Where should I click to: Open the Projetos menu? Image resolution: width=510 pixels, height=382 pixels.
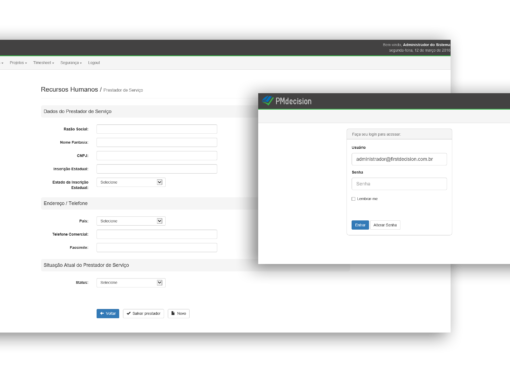[18, 63]
